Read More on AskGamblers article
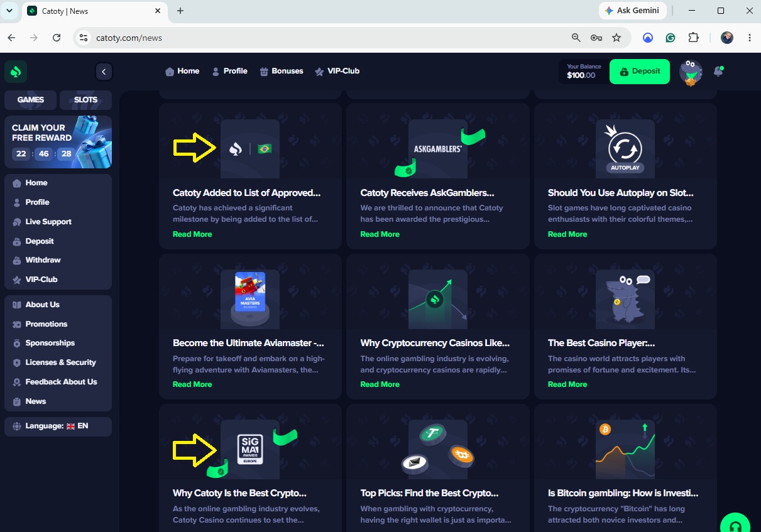Screen dimensions: 761x532 380,234
